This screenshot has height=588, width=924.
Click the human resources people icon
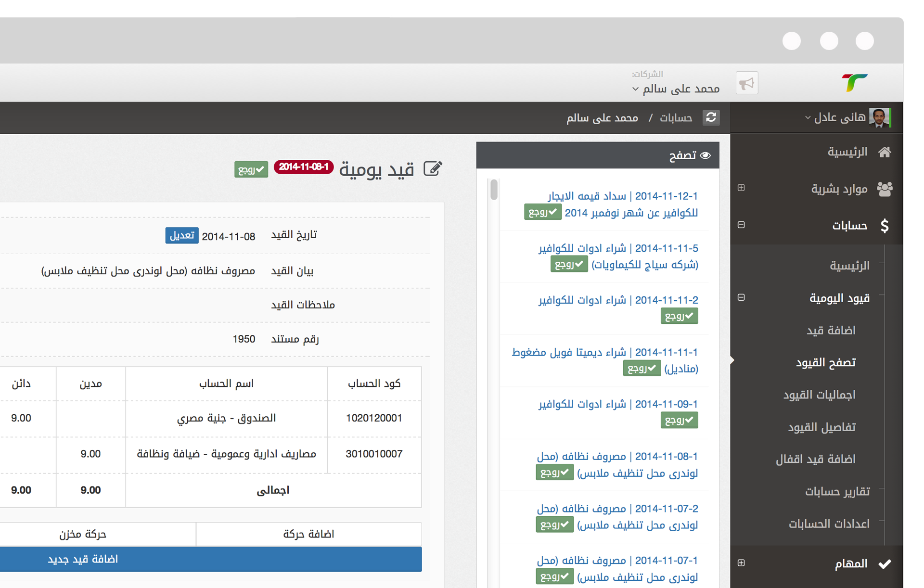885,189
